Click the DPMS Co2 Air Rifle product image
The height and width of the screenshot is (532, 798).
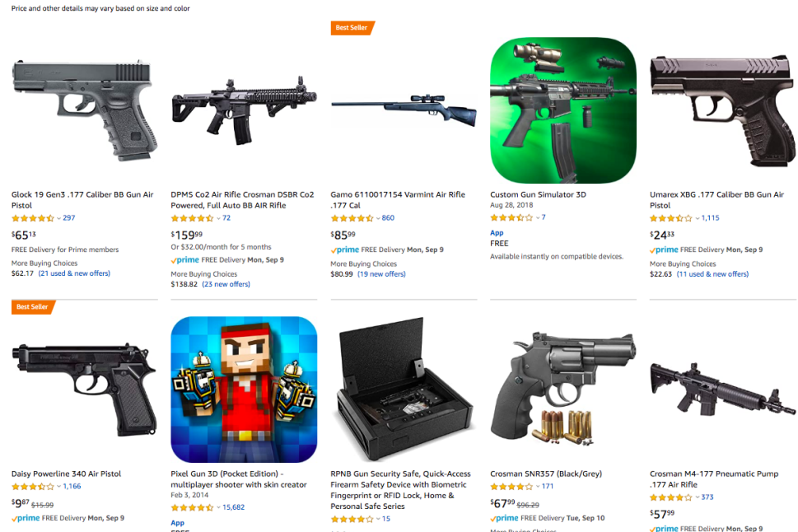click(244, 110)
